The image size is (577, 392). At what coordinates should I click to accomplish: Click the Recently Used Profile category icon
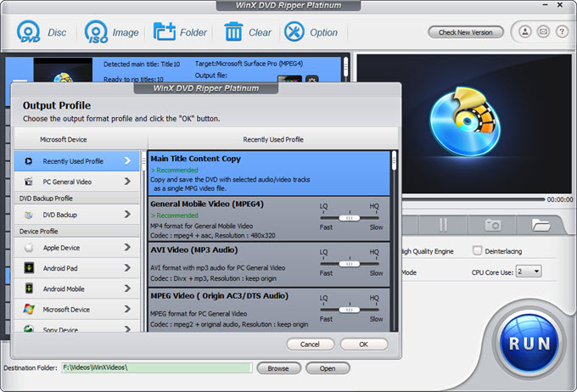[x=28, y=161]
